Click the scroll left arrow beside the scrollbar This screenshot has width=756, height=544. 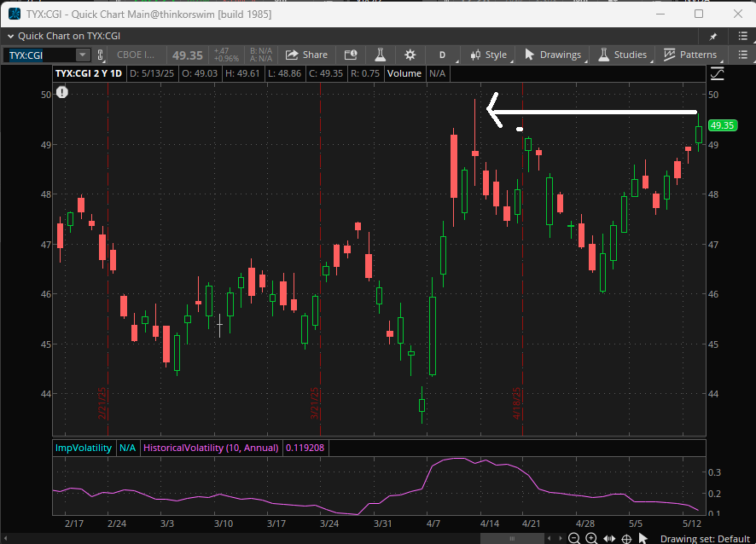click(x=550, y=538)
